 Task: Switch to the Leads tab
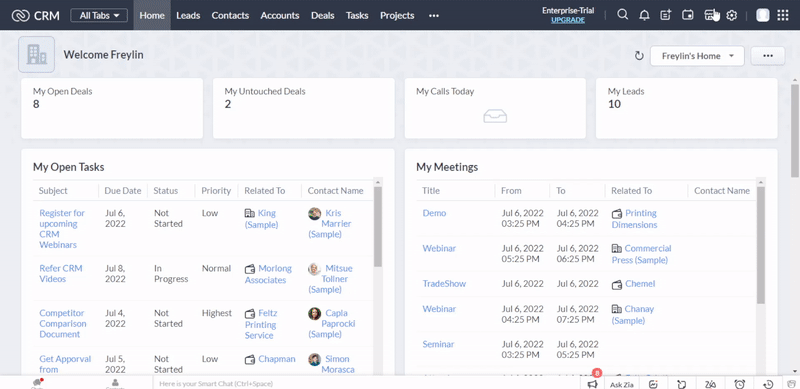(188, 15)
